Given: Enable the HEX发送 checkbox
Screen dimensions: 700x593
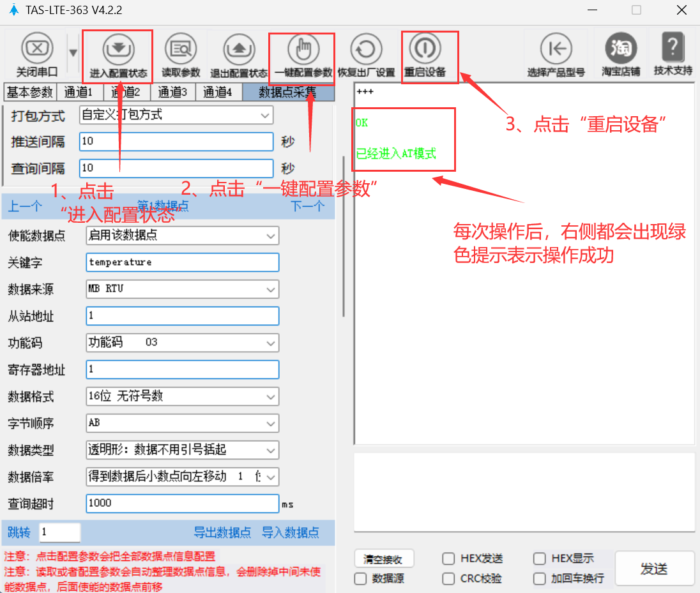Looking at the screenshot, I should [449, 559].
